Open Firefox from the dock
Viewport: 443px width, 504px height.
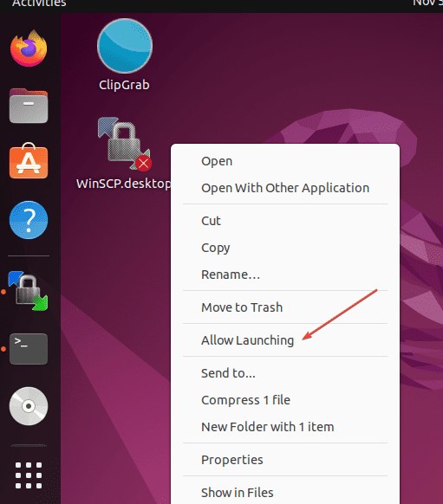point(29,48)
